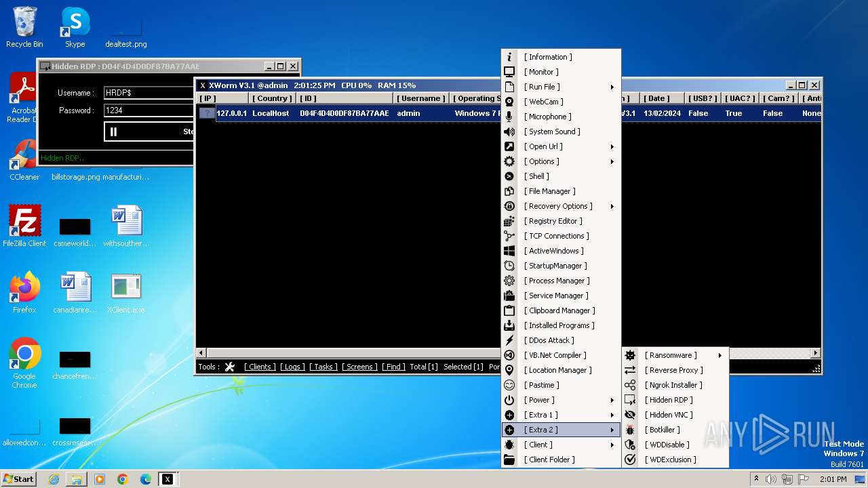
Task: Click the DDos Attack lightning icon
Action: [x=509, y=340]
